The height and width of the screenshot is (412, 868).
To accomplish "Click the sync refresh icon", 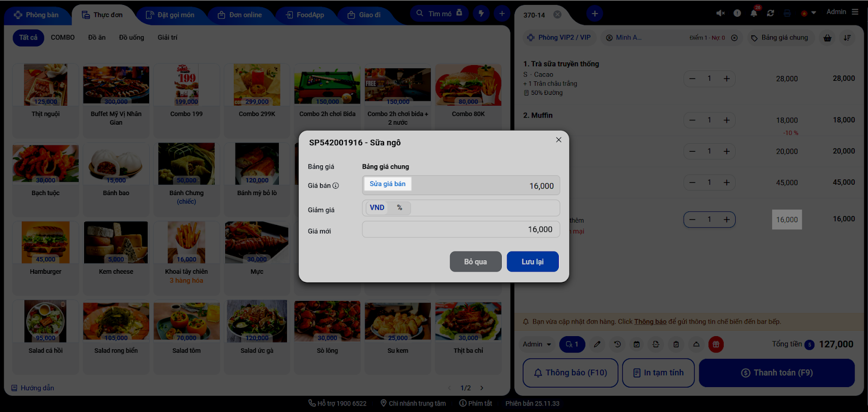I will pyautogui.click(x=770, y=13).
